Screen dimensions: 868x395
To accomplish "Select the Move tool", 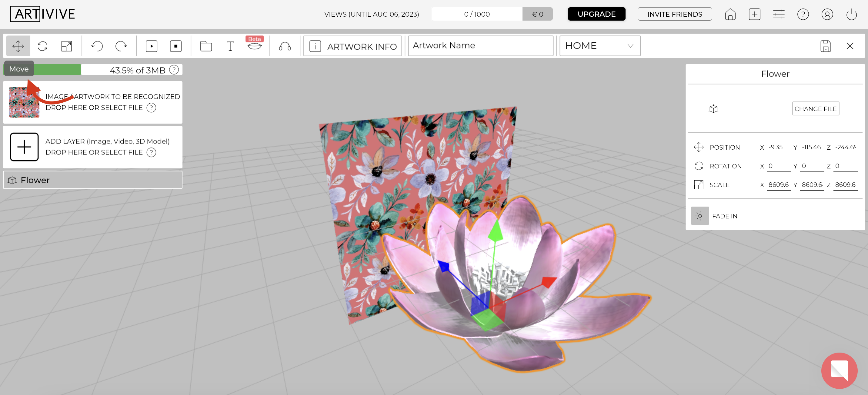I will [x=18, y=46].
